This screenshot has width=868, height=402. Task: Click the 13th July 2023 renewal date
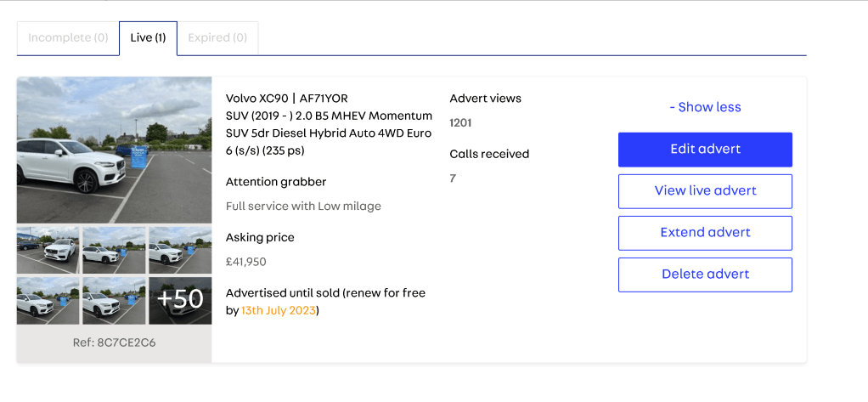tap(279, 311)
